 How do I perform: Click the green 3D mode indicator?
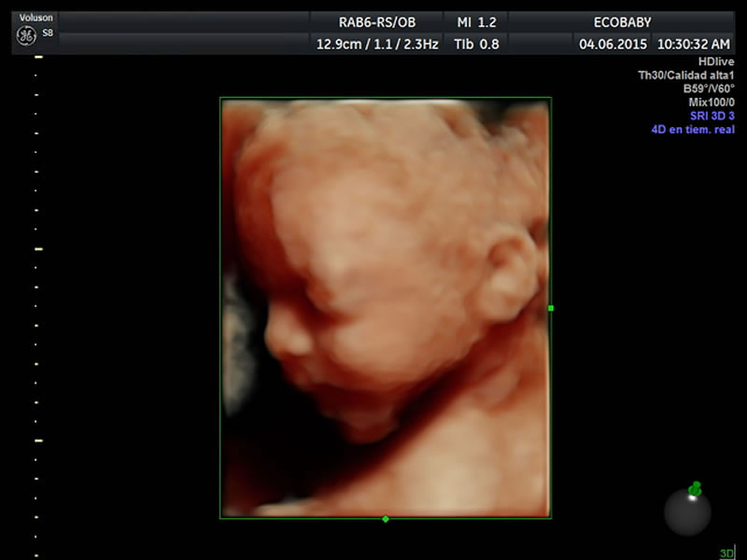(726, 553)
